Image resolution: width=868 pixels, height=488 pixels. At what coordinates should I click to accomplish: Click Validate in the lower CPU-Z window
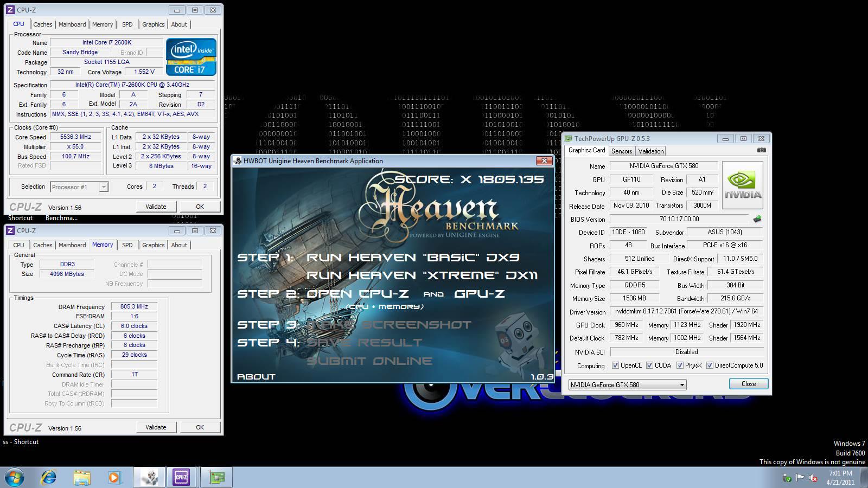(156, 427)
